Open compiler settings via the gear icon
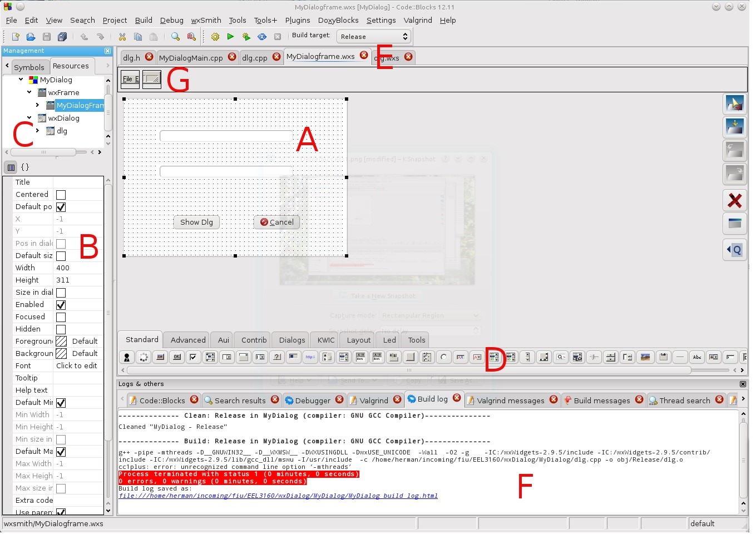This screenshot has height=539, width=756. click(x=215, y=36)
